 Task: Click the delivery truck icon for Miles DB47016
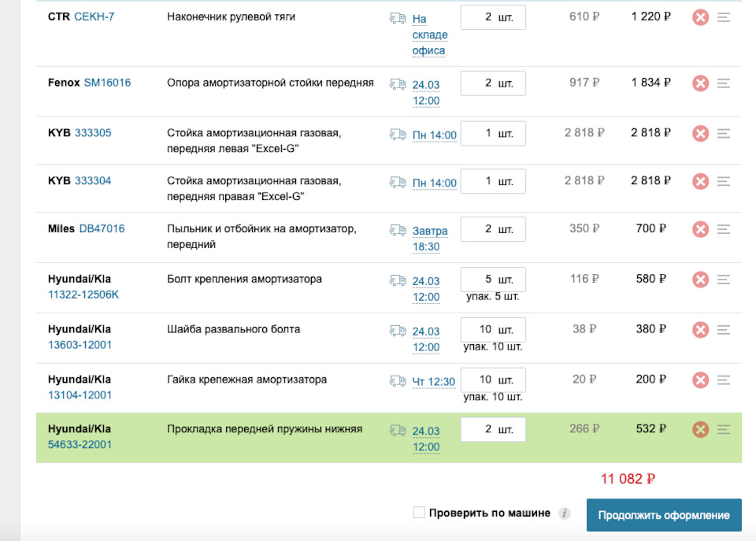[x=398, y=230]
